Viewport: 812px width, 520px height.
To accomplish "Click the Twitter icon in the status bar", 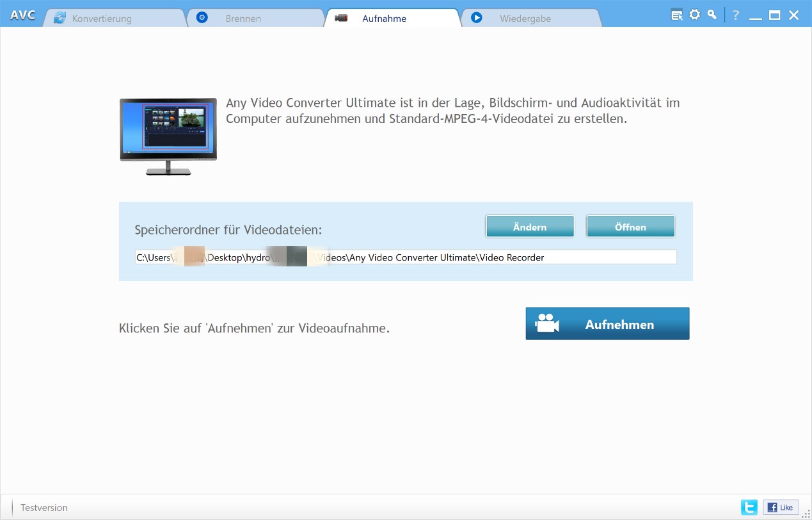I will pos(749,507).
